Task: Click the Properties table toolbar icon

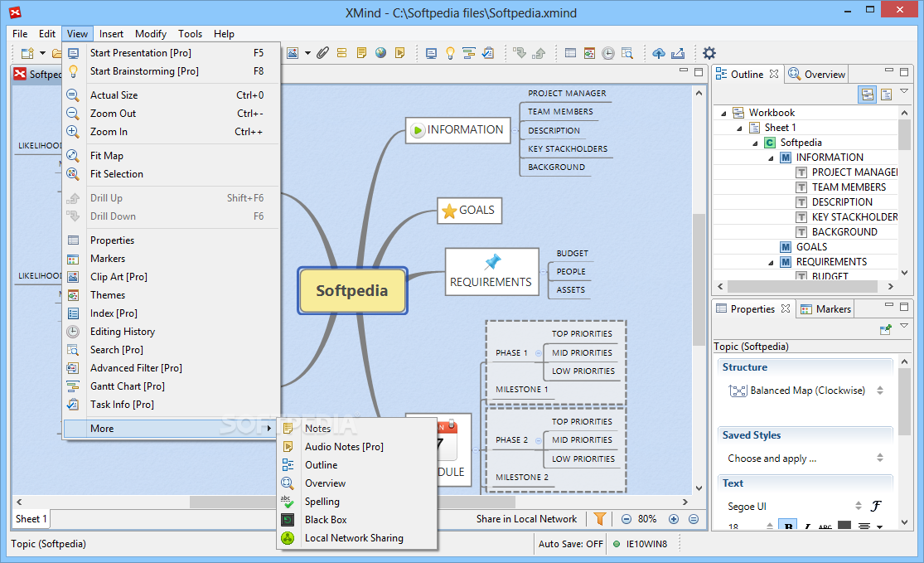Action: tap(570, 54)
